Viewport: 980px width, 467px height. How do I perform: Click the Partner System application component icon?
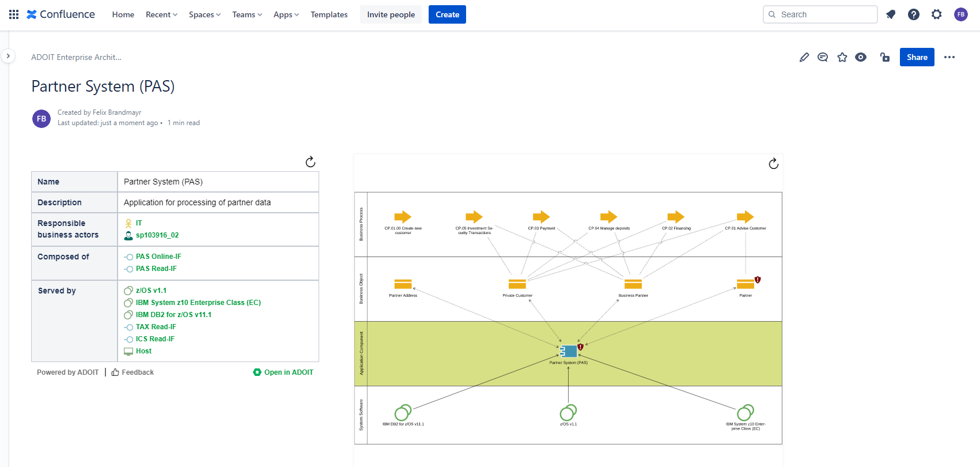point(569,351)
